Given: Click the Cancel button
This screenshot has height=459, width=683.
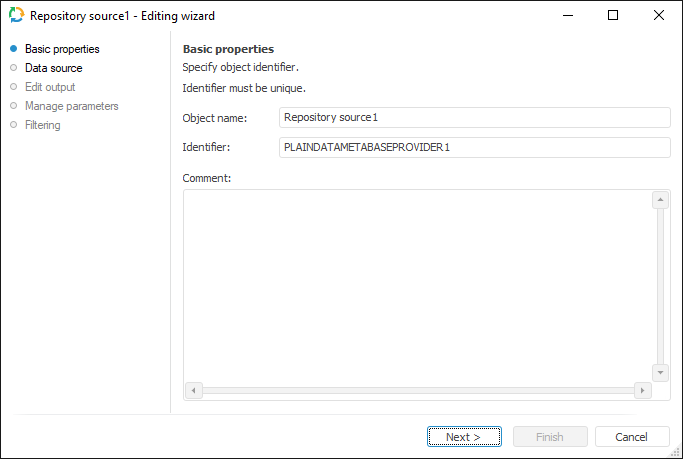Looking at the screenshot, I should pos(632,437).
